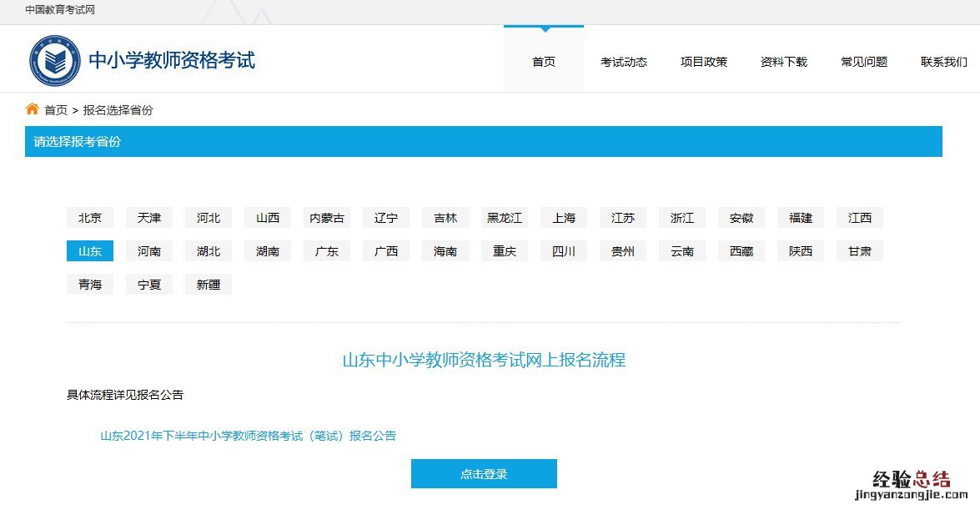Select 北京 province button

point(90,218)
